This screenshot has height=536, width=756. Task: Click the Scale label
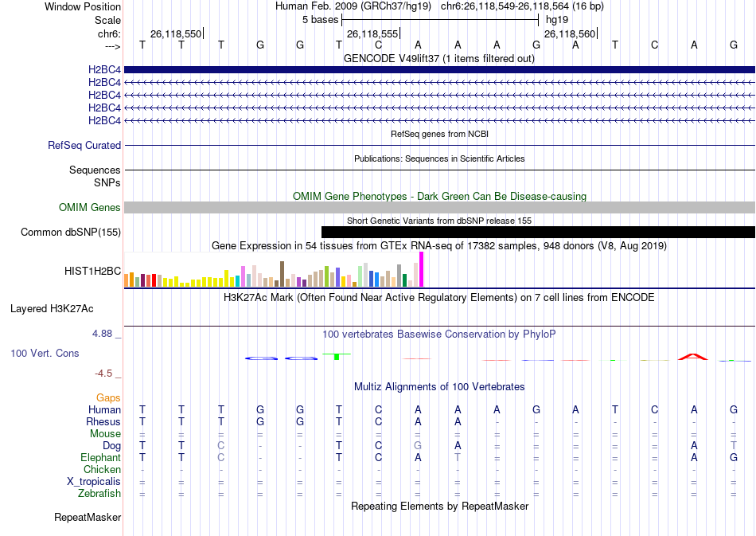[108, 20]
